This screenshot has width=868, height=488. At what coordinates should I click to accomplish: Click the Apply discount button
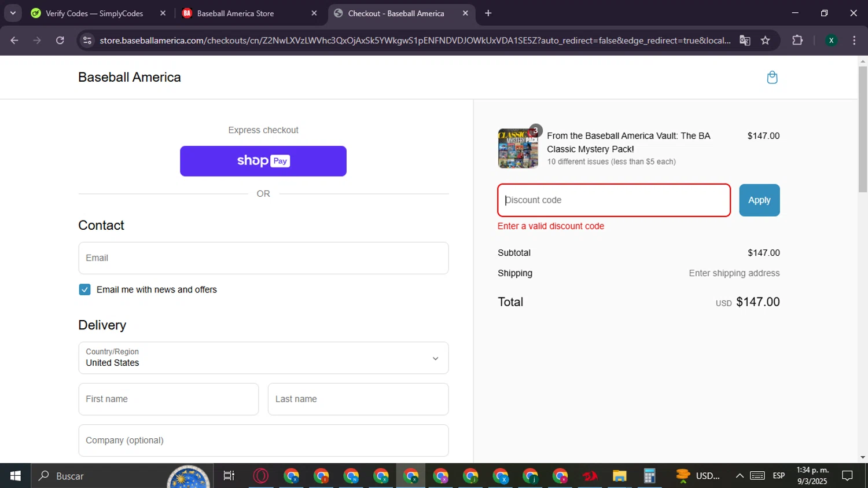(759, 200)
